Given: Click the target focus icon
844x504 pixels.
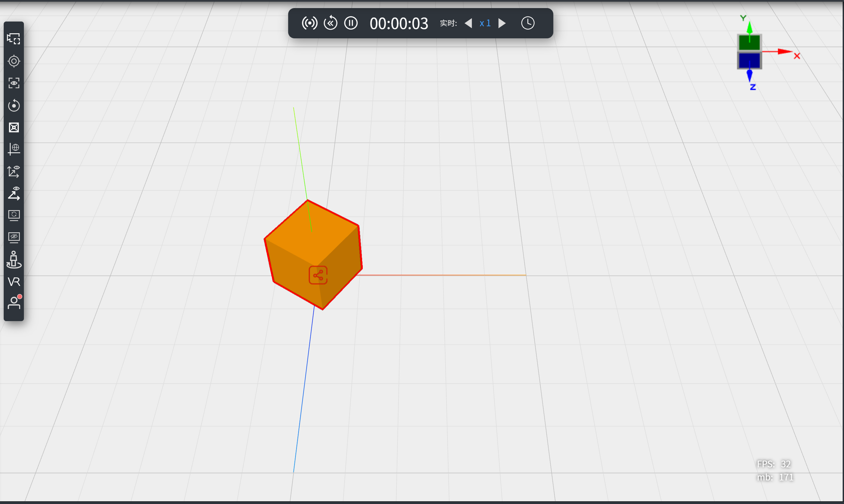Looking at the screenshot, I should coord(13,61).
